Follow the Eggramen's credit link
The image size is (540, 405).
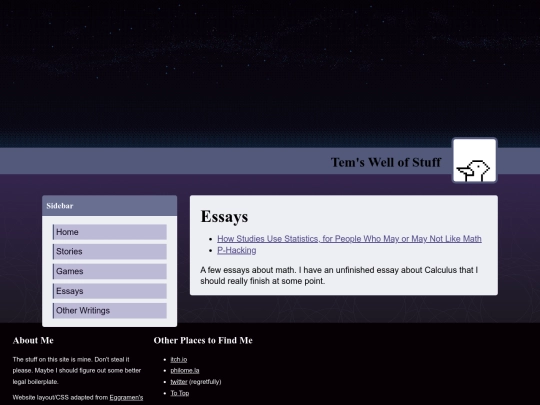126,397
